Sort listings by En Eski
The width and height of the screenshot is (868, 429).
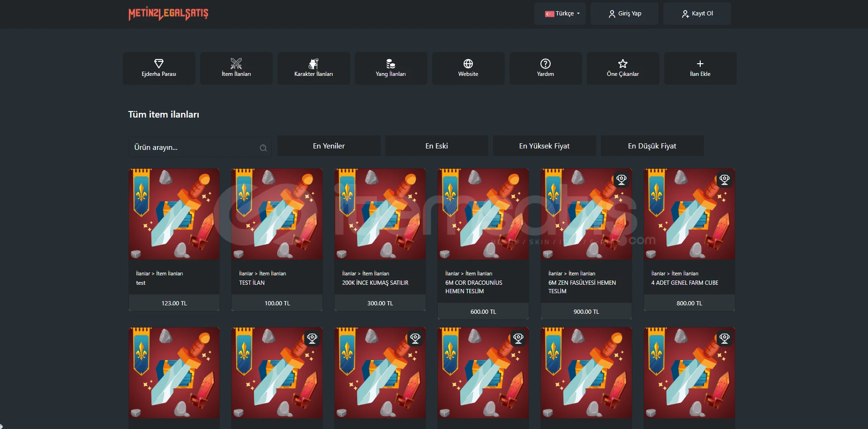437,146
